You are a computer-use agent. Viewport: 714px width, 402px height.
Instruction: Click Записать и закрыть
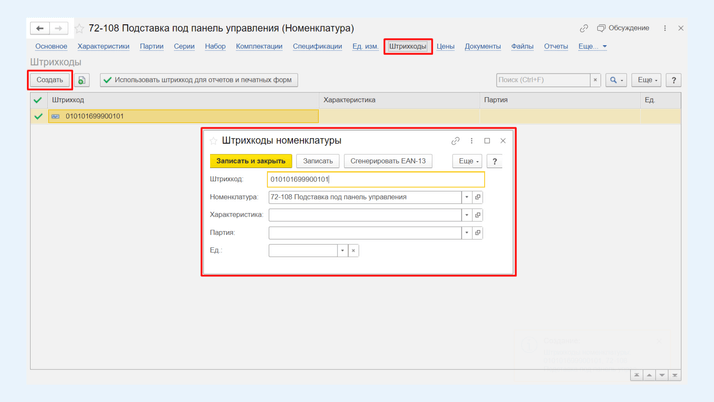[x=251, y=161]
